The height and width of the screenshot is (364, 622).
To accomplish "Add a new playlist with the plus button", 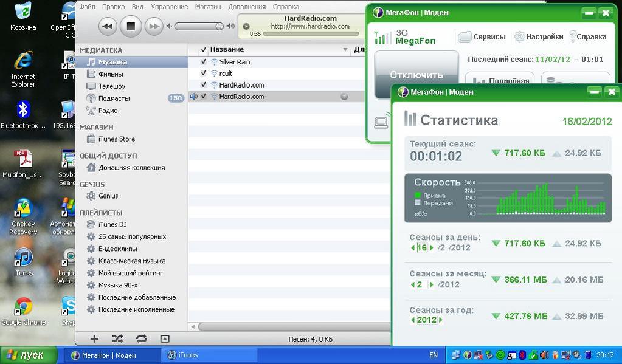I will click(94, 338).
